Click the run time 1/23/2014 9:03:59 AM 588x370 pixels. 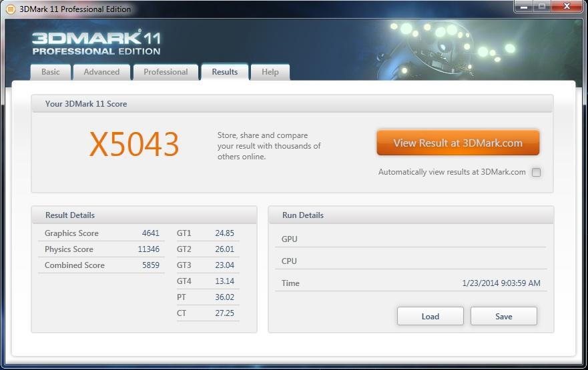pos(501,283)
